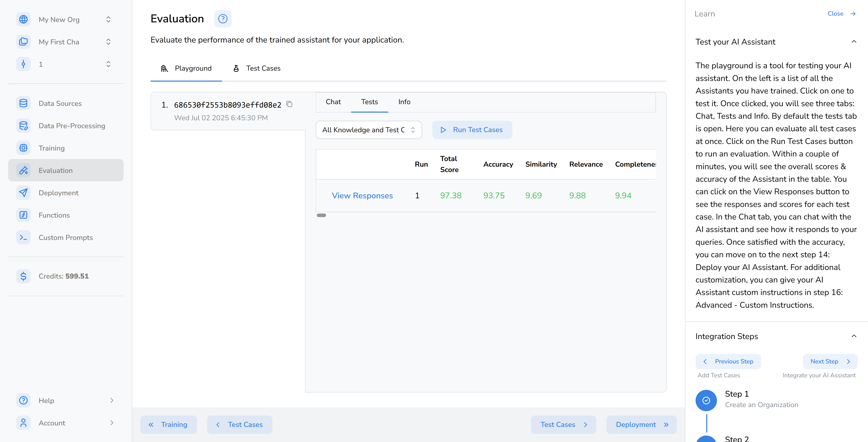Viewport: 868px width, 442px height.
Task: Click the arrow icon next to Close
Action: click(853, 14)
